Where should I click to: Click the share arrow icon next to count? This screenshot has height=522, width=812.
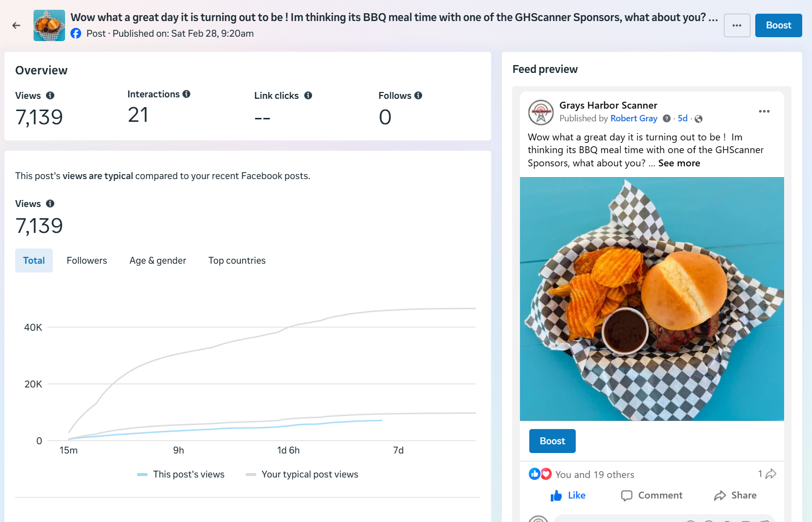pyautogui.click(x=771, y=474)
